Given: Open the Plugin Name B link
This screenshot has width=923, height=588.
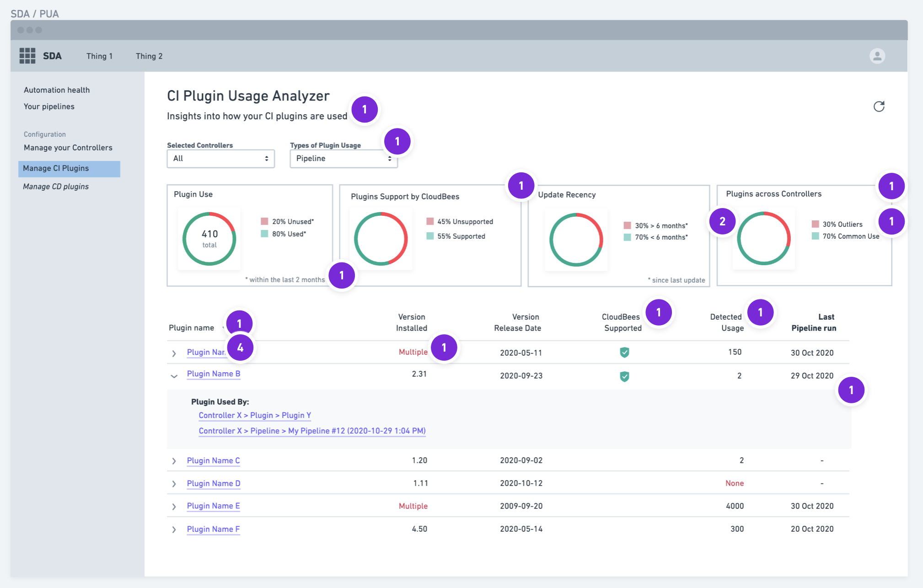Looking at the screenshot, I should 214,374.
